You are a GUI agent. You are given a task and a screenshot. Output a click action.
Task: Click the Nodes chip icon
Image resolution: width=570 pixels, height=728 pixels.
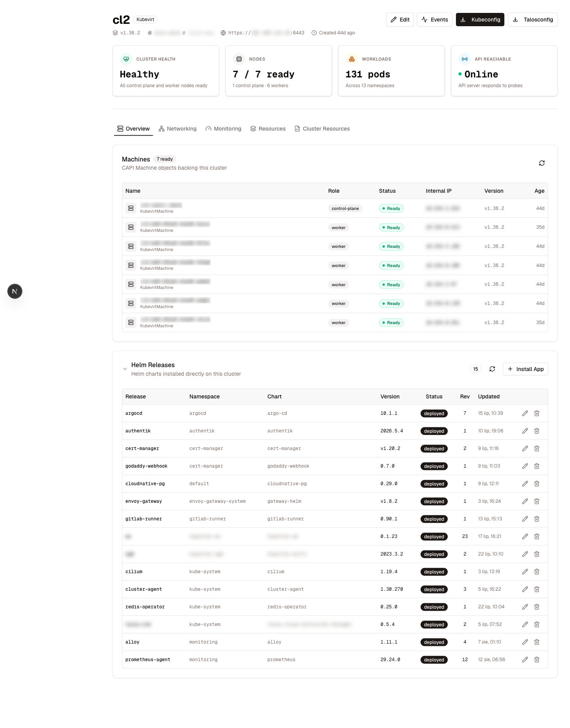(239, 59)
